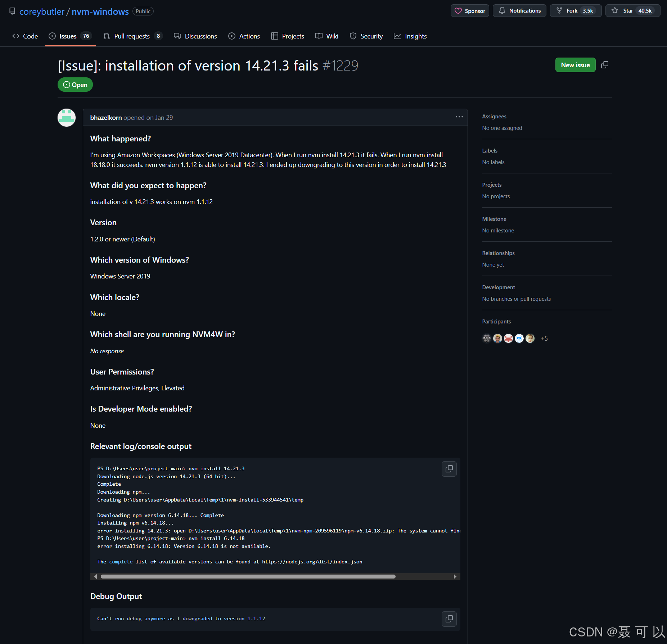Open the second participant avatar

497,339
